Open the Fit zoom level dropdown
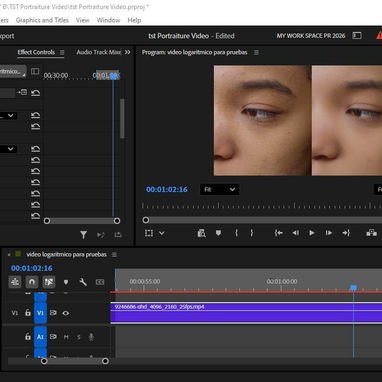The image size is (382, 382). 219,190
